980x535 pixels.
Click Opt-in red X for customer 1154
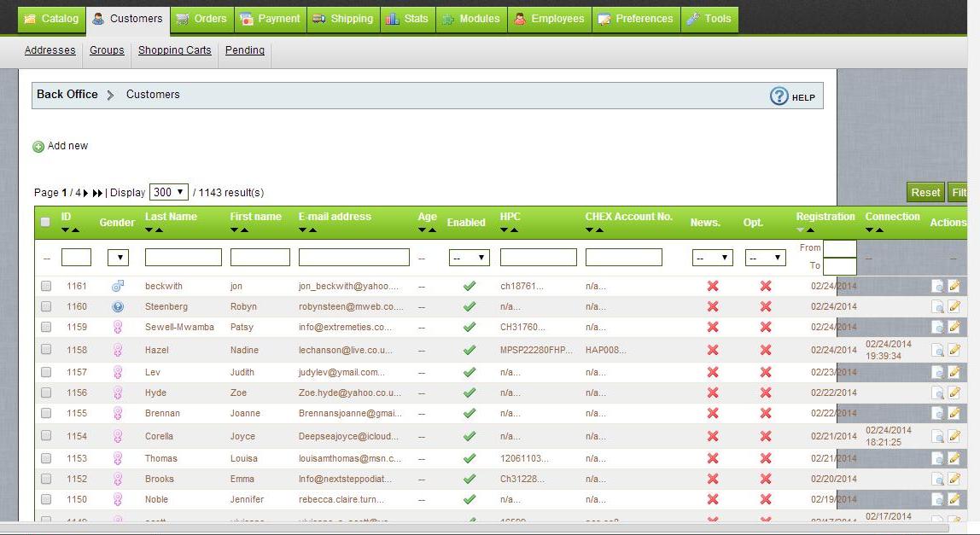(766, 436)
